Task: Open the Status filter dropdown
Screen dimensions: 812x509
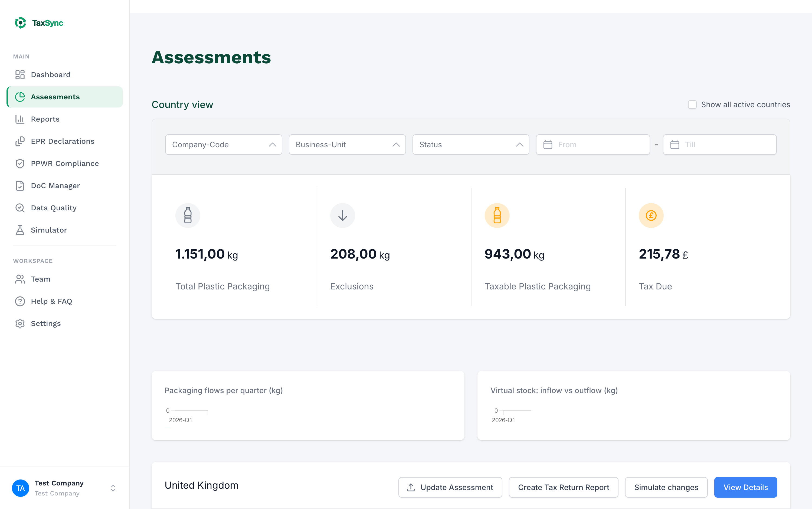Action: (471, 145)
